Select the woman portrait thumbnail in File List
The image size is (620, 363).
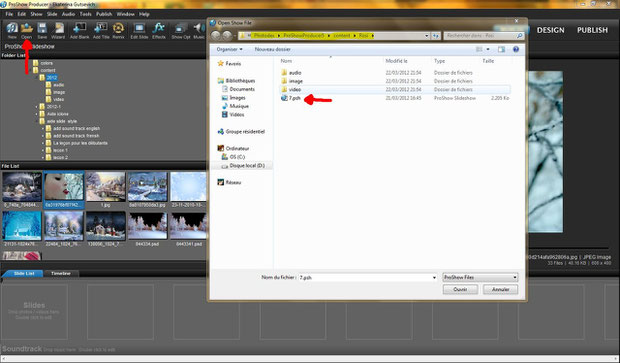pos(64,190)
